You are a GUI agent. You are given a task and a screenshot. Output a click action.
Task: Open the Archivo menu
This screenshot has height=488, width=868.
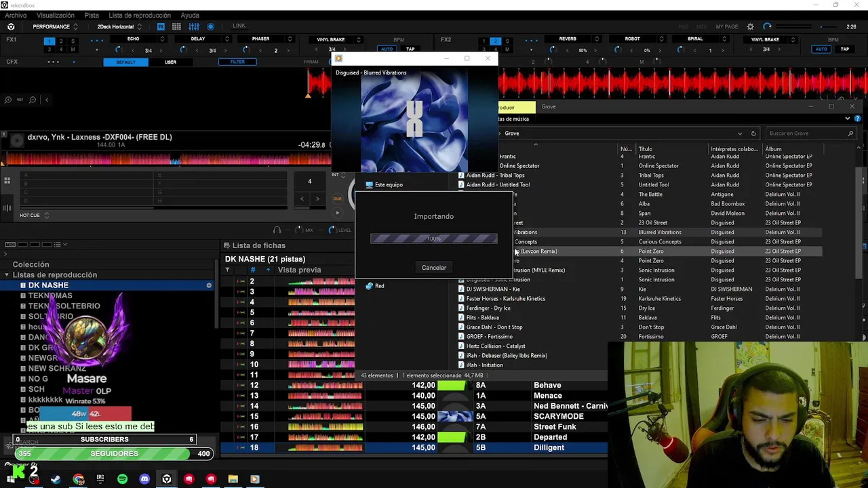point(16,15)
